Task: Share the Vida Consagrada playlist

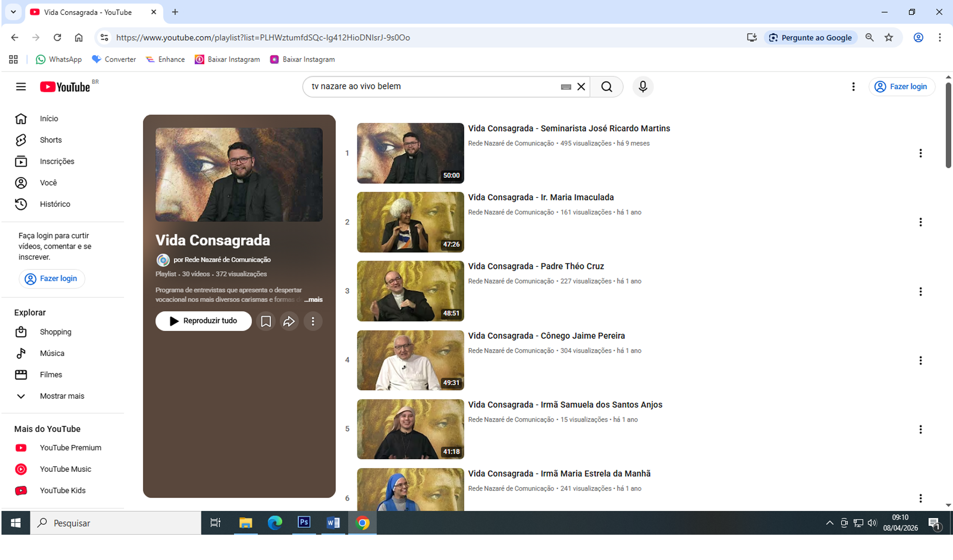Action: pos(289,321)
